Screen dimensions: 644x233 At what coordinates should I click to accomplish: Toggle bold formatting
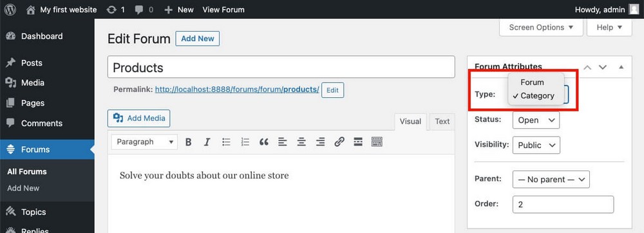pyautogui.click(x=189, y=142)
